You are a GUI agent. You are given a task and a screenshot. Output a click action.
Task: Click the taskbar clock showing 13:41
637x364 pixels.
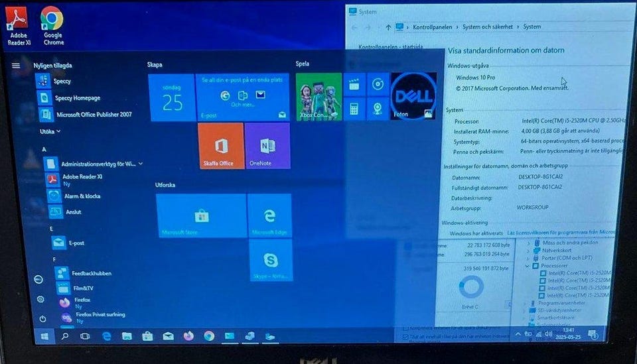click(569, 334)
